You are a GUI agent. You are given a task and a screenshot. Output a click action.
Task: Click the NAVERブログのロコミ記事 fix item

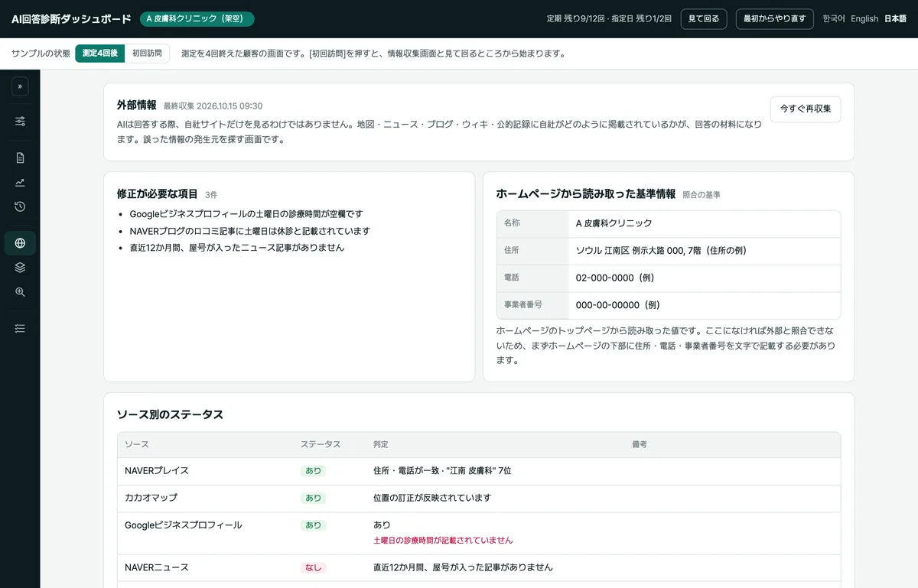[x=250, y=231]
